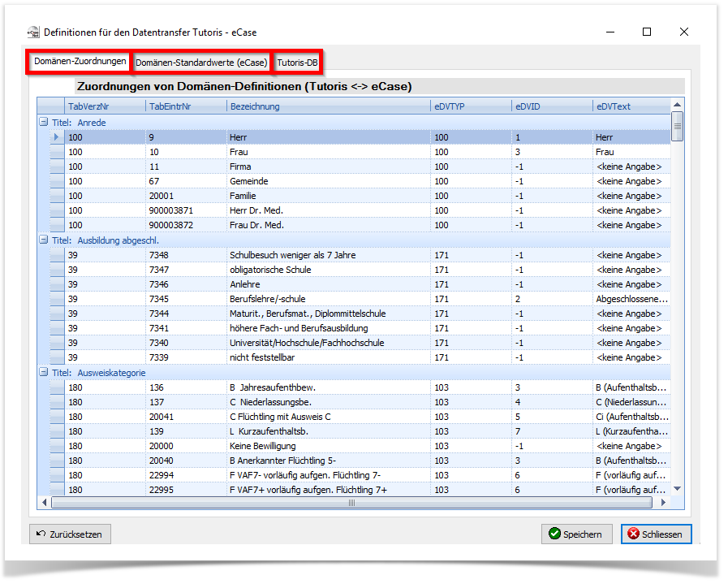Collapse the Titel: Ausweiskategorie group

click(x=44, y=372)
